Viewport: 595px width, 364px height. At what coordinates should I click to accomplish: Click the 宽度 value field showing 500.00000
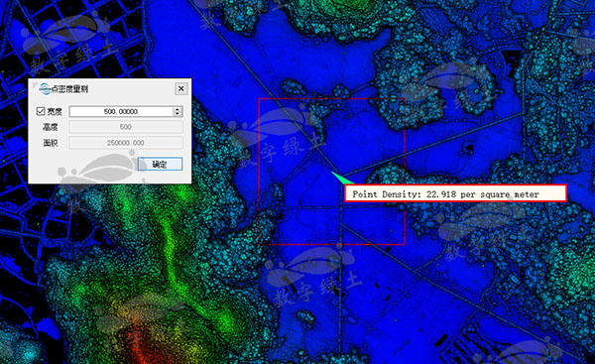(x=121, y=111)
